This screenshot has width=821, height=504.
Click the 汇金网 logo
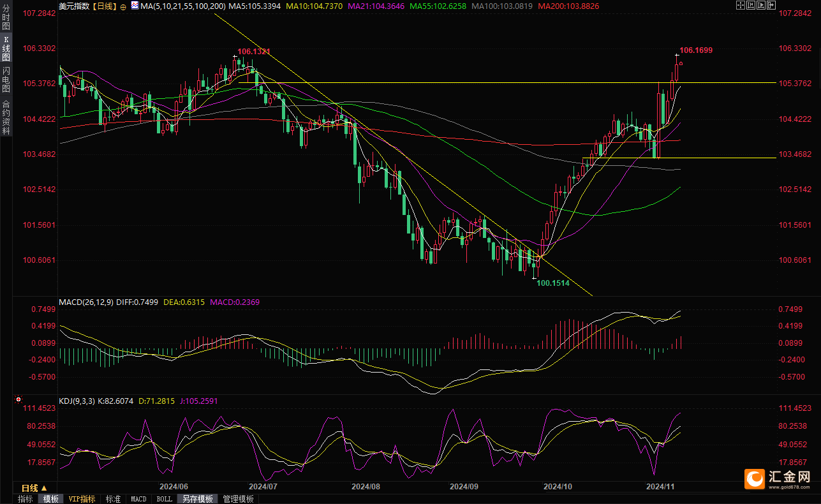778,478
